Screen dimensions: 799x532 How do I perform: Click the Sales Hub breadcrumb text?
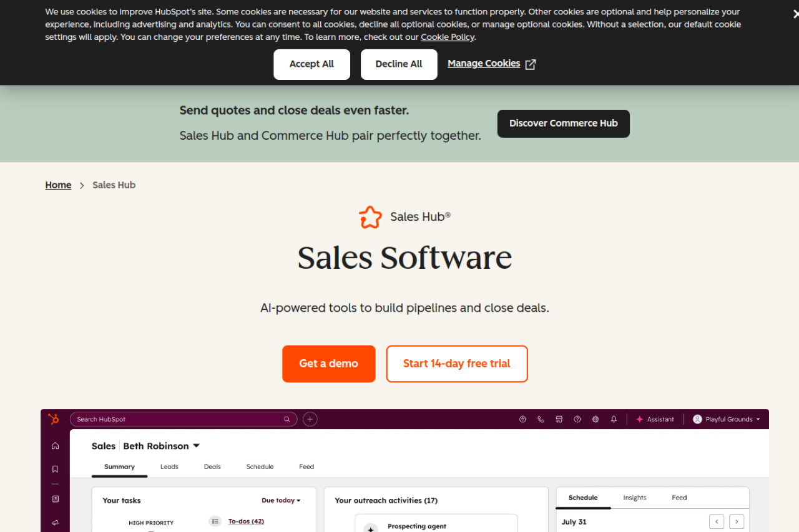point(114,185)
